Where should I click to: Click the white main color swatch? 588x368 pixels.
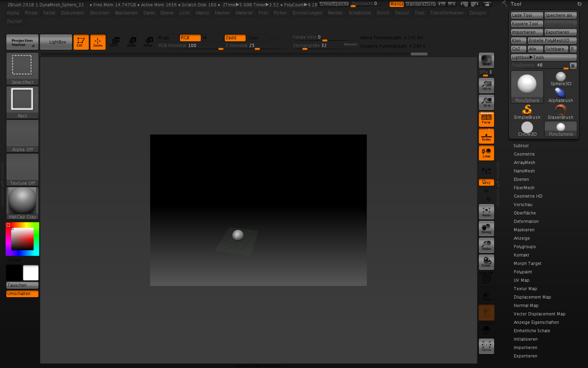pos(31,273)
